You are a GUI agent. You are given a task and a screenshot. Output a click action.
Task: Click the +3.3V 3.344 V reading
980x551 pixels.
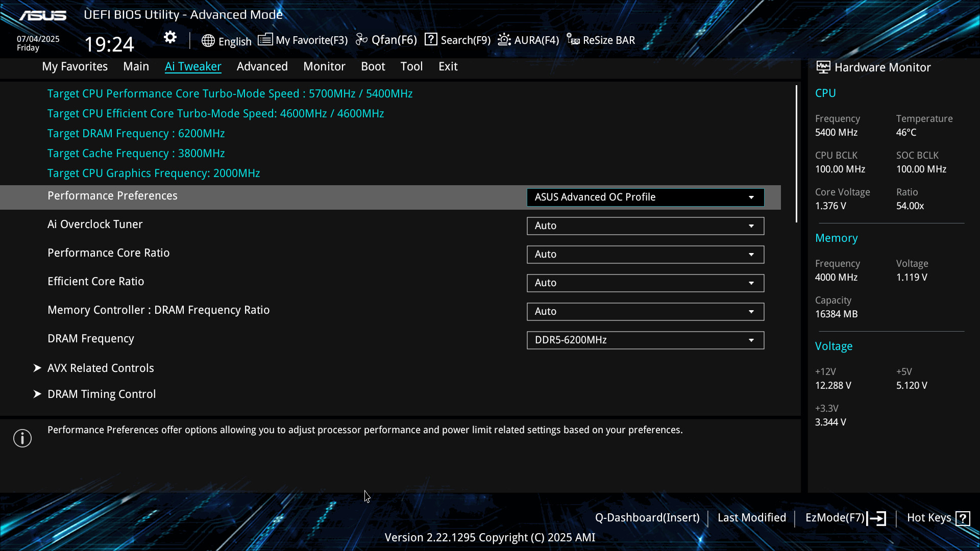[x=830, y=422]
